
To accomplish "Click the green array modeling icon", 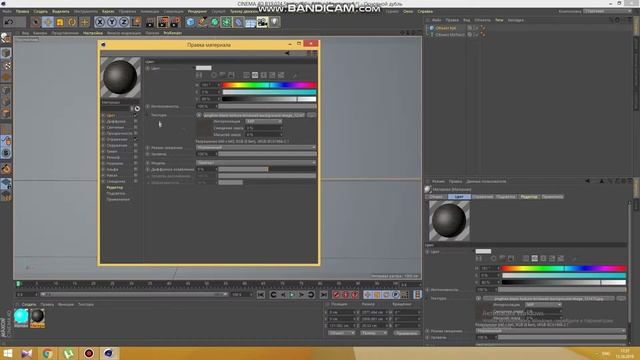I will click(x=227, y=22).
